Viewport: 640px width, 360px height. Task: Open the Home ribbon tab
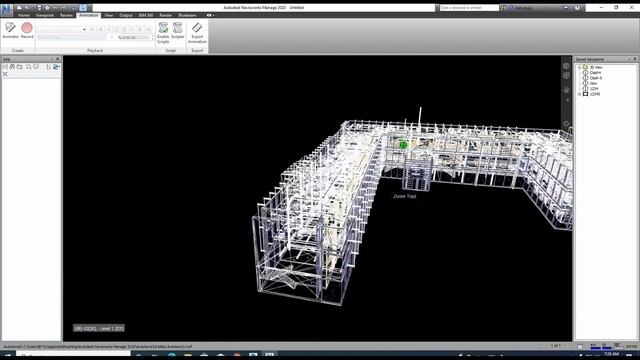[24, 15]
